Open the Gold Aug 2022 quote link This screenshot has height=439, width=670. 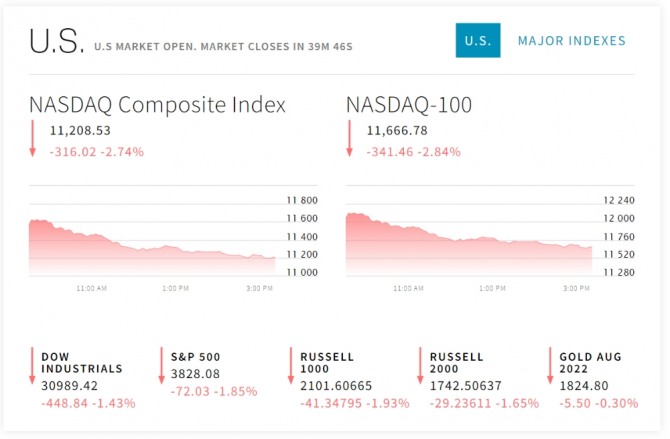click(588, 362)
